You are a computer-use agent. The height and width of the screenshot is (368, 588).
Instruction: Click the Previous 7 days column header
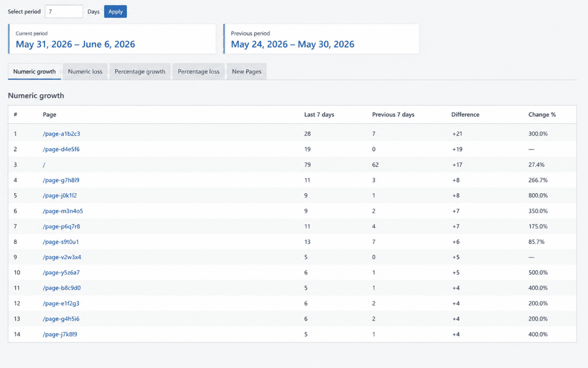(393, 115)
